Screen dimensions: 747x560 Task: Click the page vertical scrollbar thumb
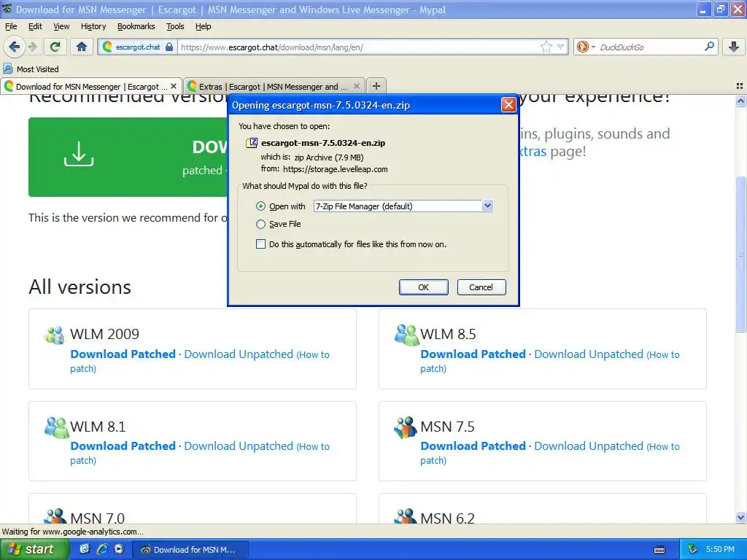click(x=740, y=254)
